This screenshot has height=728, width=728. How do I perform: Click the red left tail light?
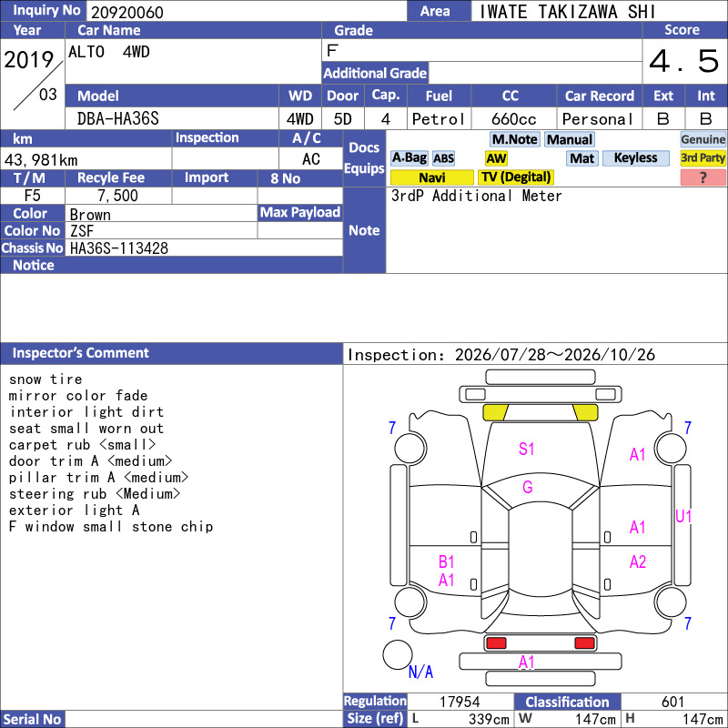(x=496, y=643)
